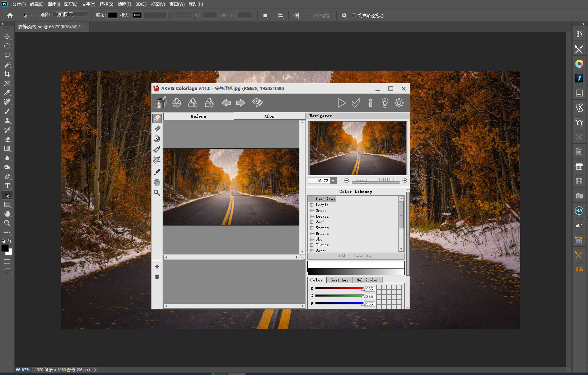Click the Color Library vertical scrollbar

pyautogui.click(x=401, y=224)
